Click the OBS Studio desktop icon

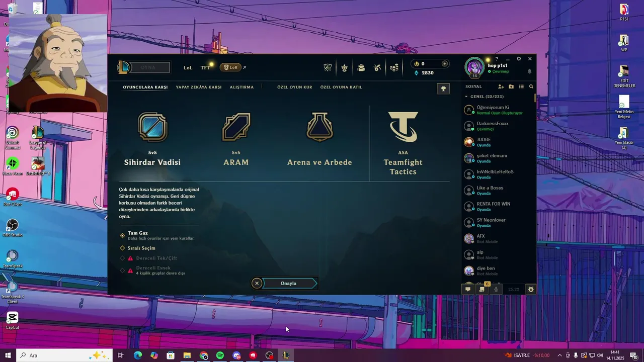(13, 228)
